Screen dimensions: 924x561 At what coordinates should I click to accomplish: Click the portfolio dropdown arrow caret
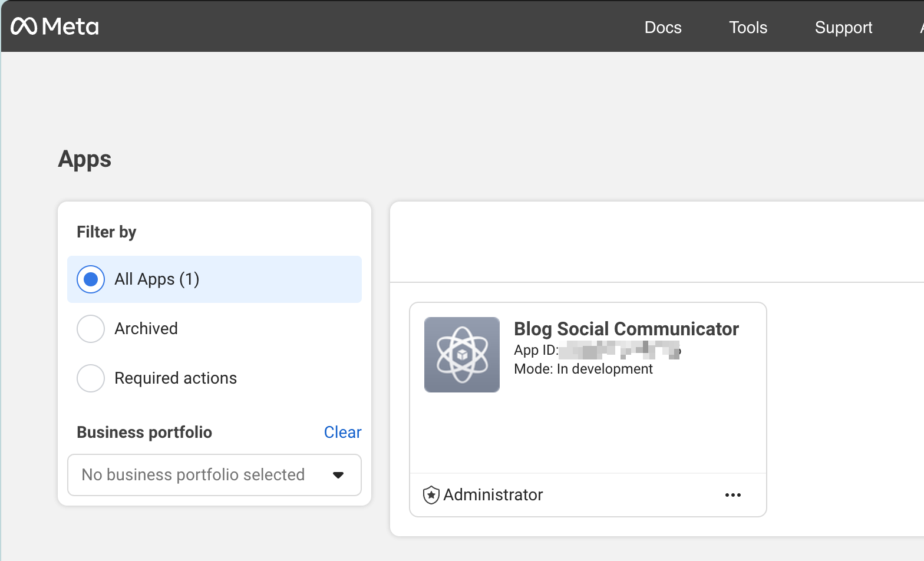click(x=338, y=475)
